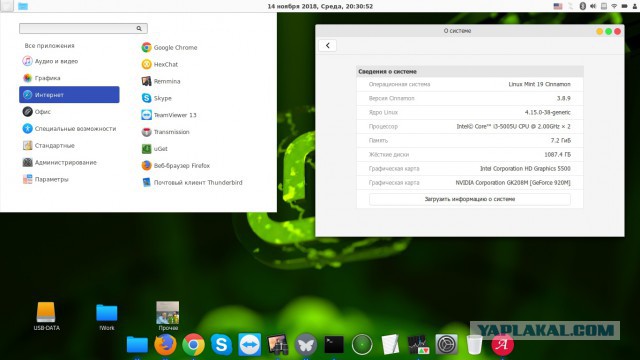Click the Intel Core i3-5005U processor value
The image size is (640, 360).
pyautogui.click(x=513, y=127)
